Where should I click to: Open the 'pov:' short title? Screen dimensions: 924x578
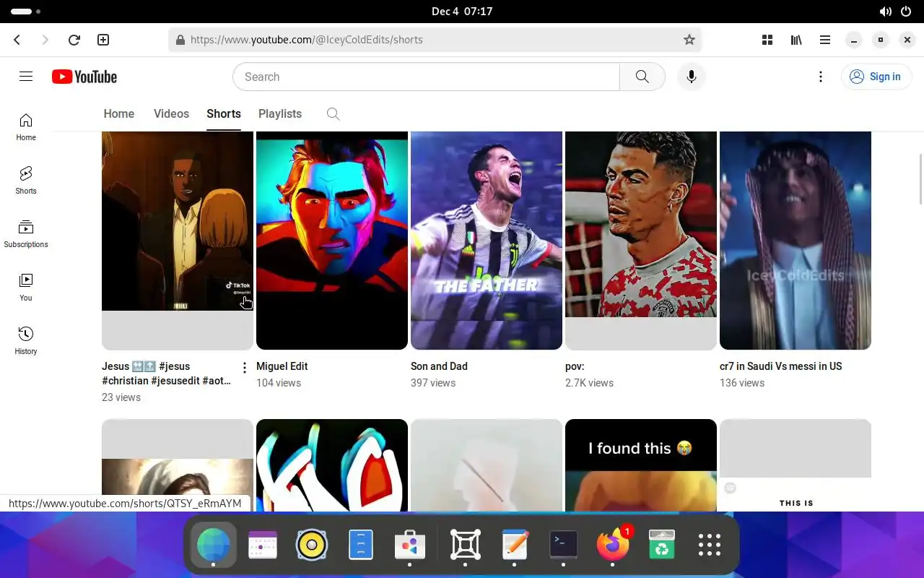coord(575,366)
